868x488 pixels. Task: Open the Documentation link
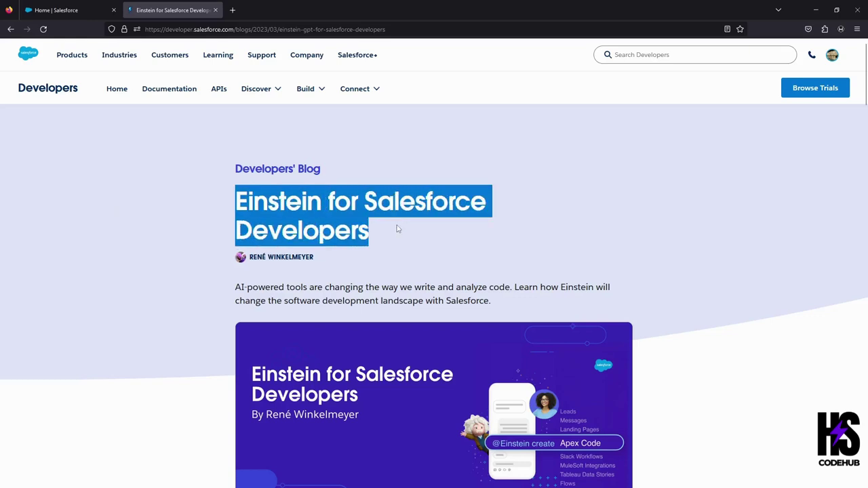[x=170, y=89]
